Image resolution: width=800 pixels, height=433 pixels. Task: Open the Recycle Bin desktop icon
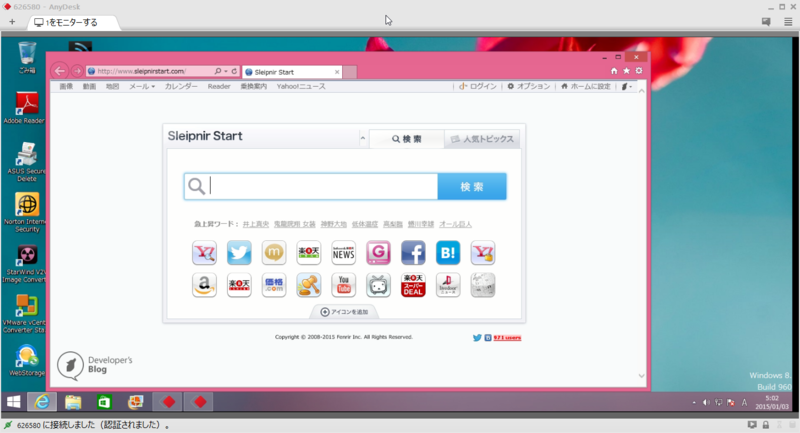point(27,58)
